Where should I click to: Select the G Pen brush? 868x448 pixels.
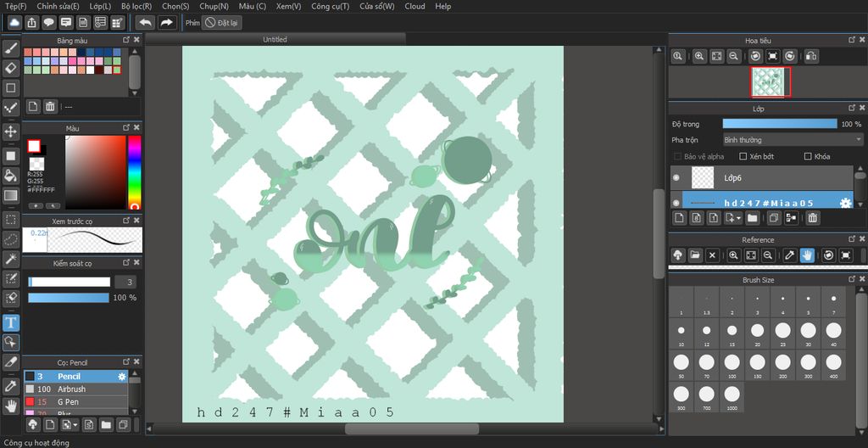click(x=75, y=401)
